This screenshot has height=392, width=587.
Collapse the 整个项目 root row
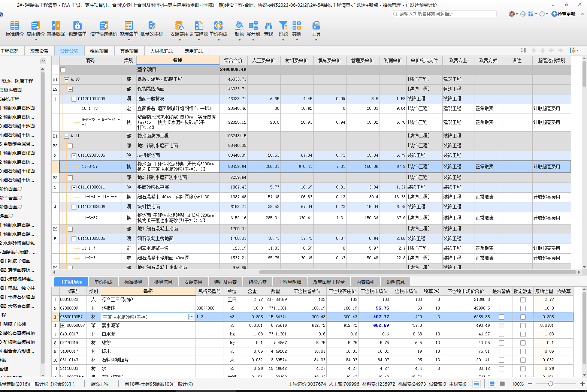(63, 70)
